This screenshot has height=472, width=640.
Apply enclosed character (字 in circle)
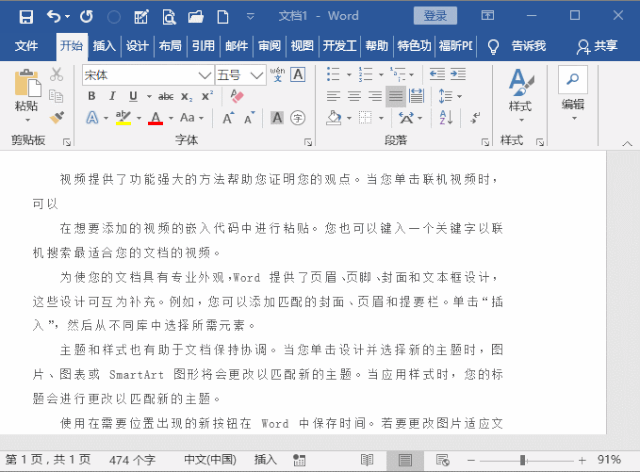[298, 118]
